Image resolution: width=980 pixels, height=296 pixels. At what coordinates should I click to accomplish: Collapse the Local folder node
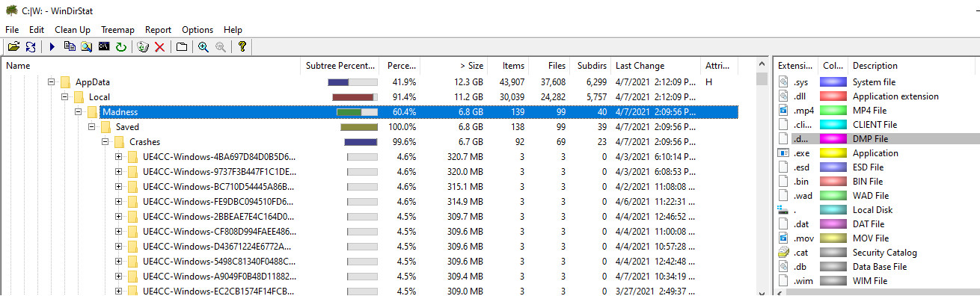[65, 97]
